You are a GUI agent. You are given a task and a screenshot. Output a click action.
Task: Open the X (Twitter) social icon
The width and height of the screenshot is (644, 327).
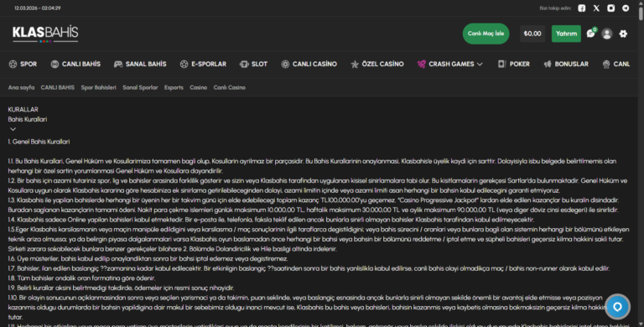coord(596,8)
